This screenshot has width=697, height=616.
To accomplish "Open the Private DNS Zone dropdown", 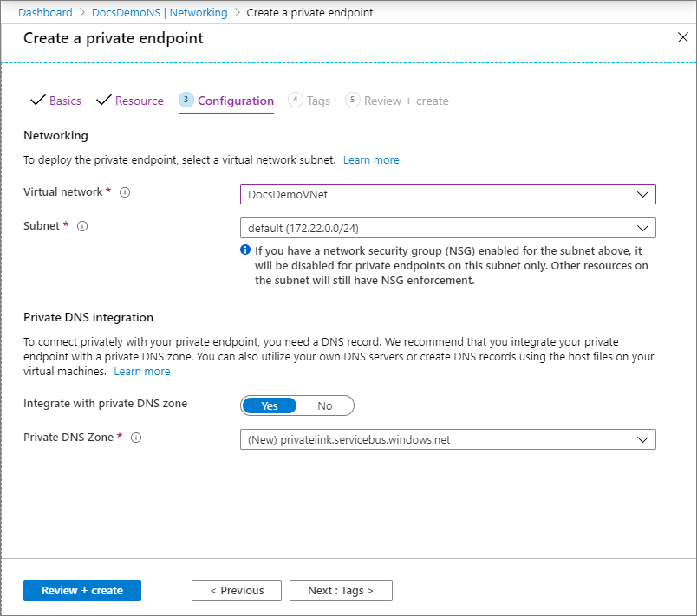I will (447, 439).
